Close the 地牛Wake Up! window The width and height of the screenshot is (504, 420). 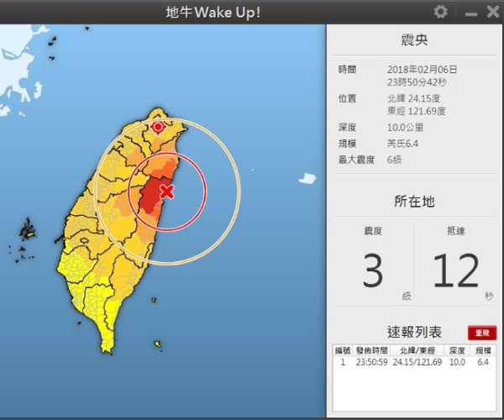492,12
